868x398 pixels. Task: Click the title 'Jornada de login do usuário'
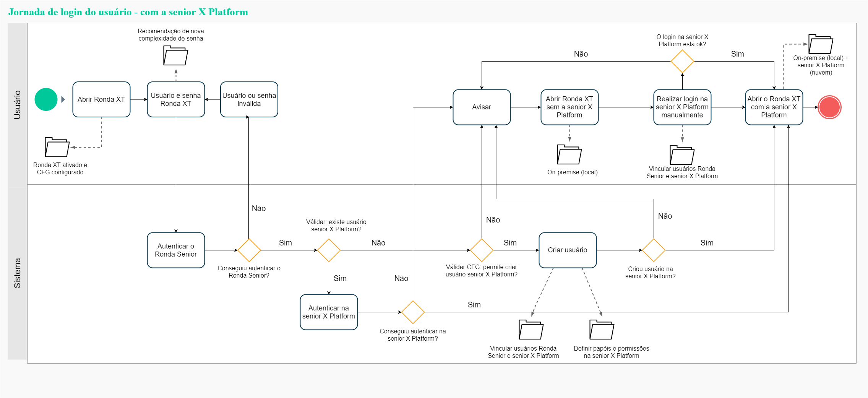coord(128,12)
